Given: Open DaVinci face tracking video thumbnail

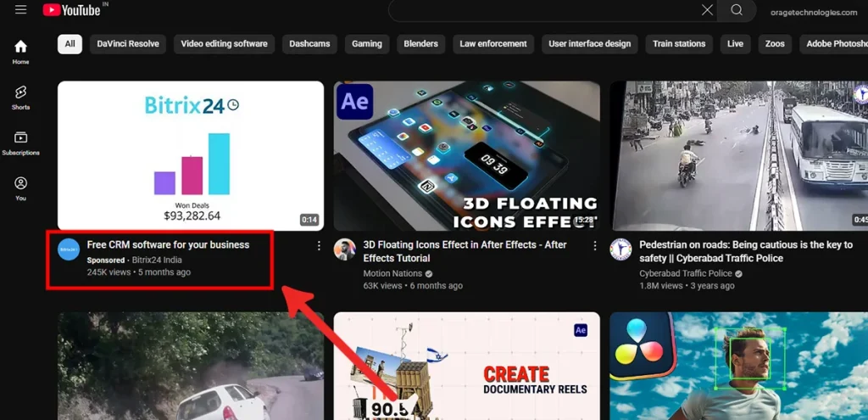Looking at the screenshot, I should point(739,366).
